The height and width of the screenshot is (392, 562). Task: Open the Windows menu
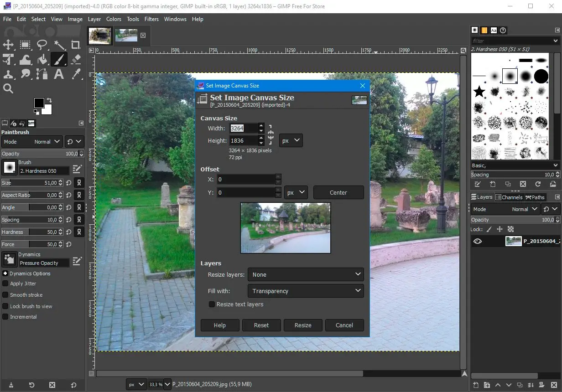[175, 19]
